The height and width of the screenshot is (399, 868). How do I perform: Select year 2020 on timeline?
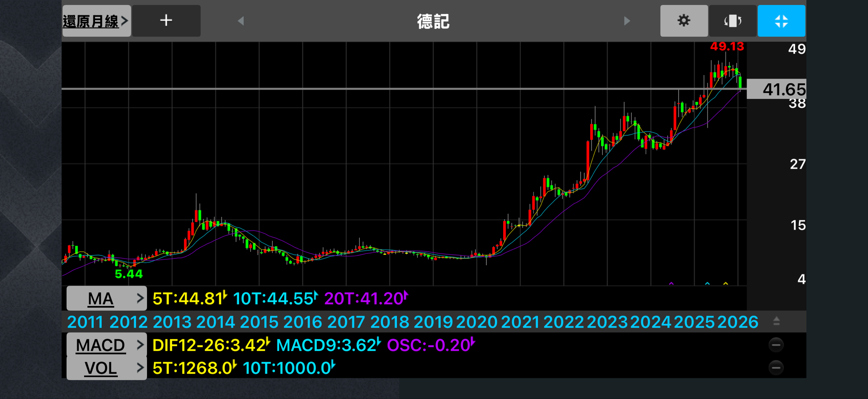[x=476, y=322]
